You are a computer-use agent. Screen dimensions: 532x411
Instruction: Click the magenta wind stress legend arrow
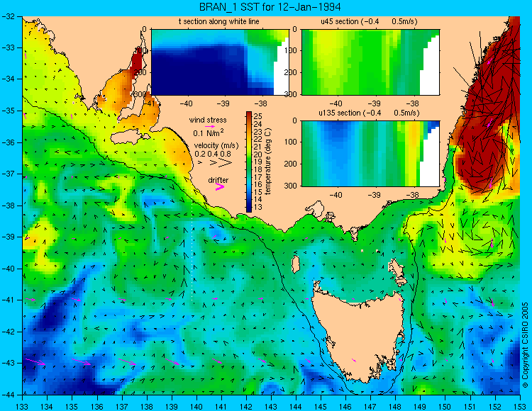point(210,126)
